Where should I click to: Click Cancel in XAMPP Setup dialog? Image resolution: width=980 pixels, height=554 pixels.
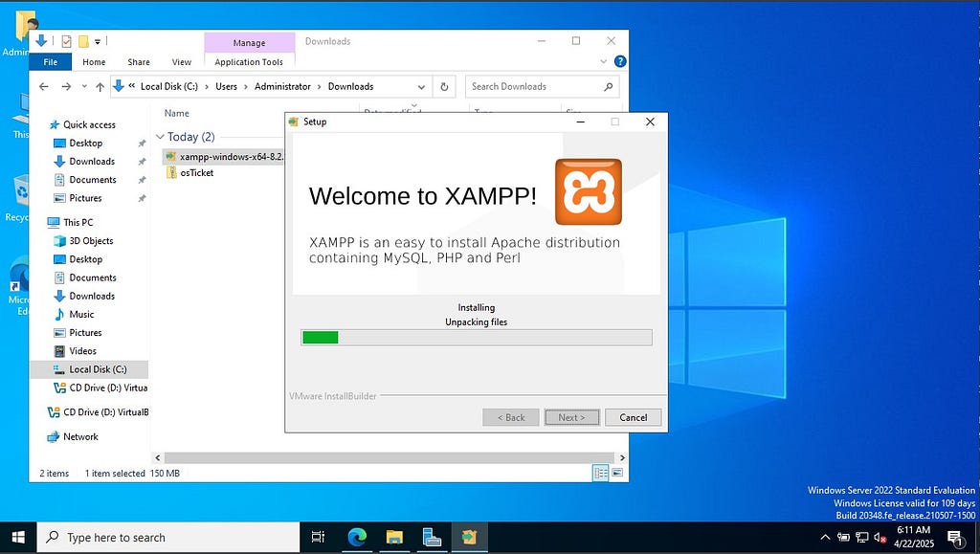tap(634, 417)
